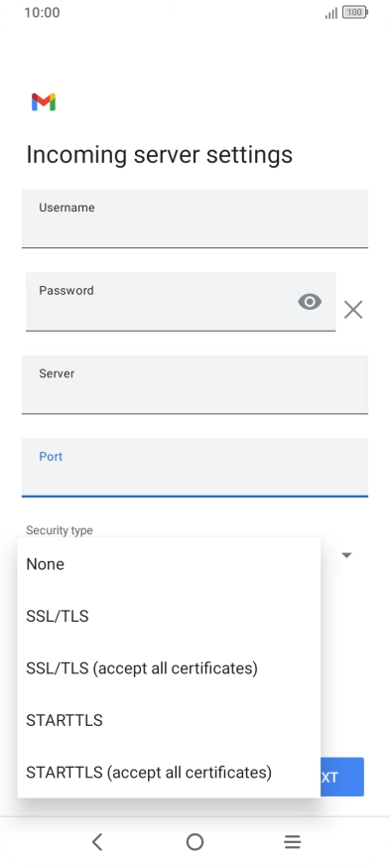The image size is (390, 868).
Task: Tap the signal strength icon in the status bar
Action: point(330,13)
